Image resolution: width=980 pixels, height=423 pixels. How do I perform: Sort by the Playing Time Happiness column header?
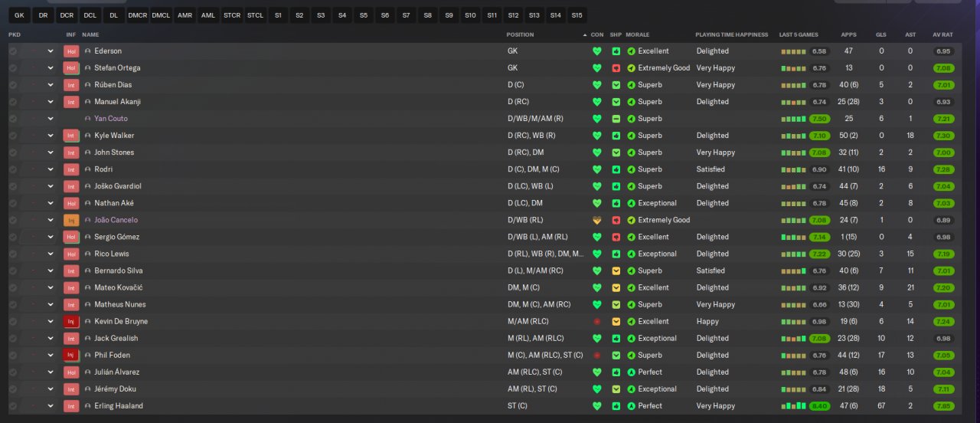pyautogui.click(x=730, y=35)
